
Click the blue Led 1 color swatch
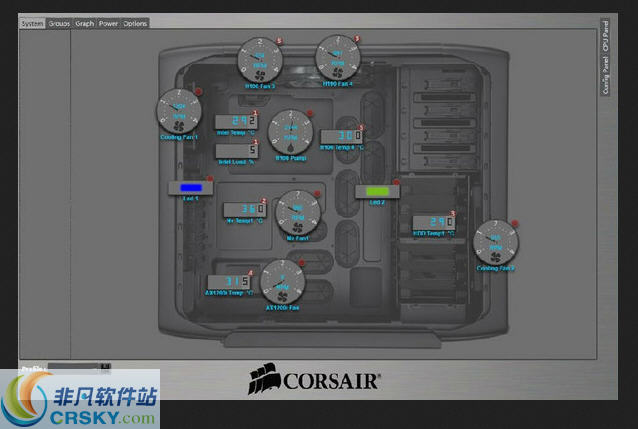[x=191, y=188]
